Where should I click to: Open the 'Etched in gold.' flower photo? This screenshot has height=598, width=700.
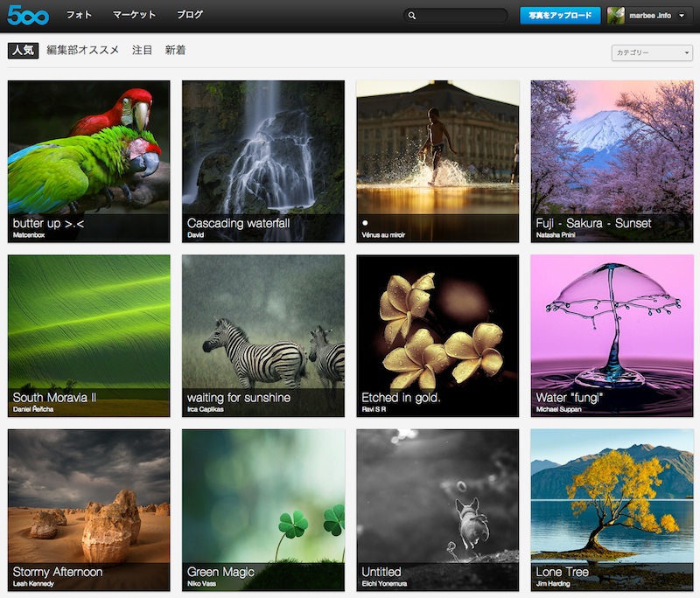pyautogui.click(x=437, y=323)
